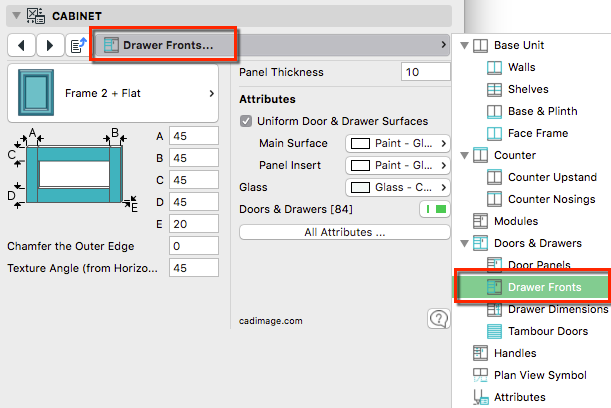This screenshot has height=408, width=611.
Task: Click the page list icon with arrow
Action: [78, 45]
